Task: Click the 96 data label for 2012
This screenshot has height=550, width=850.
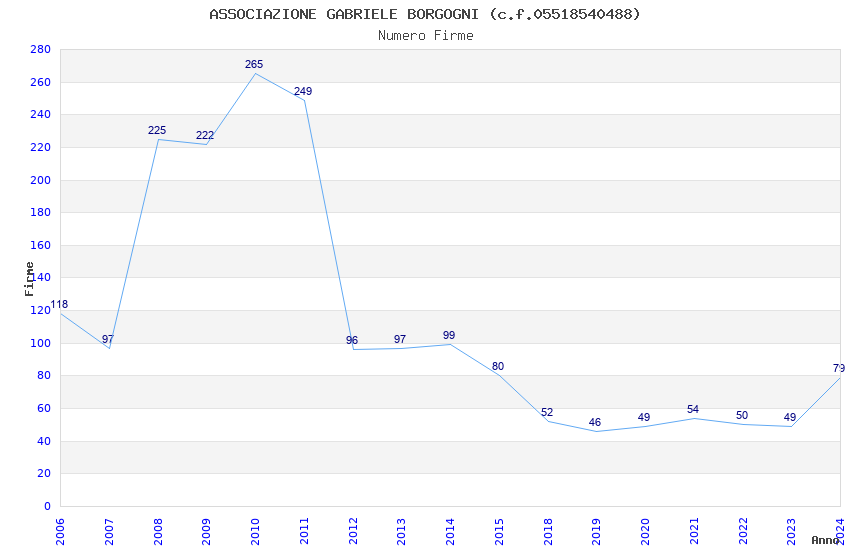Action: (x=352, y=340)
